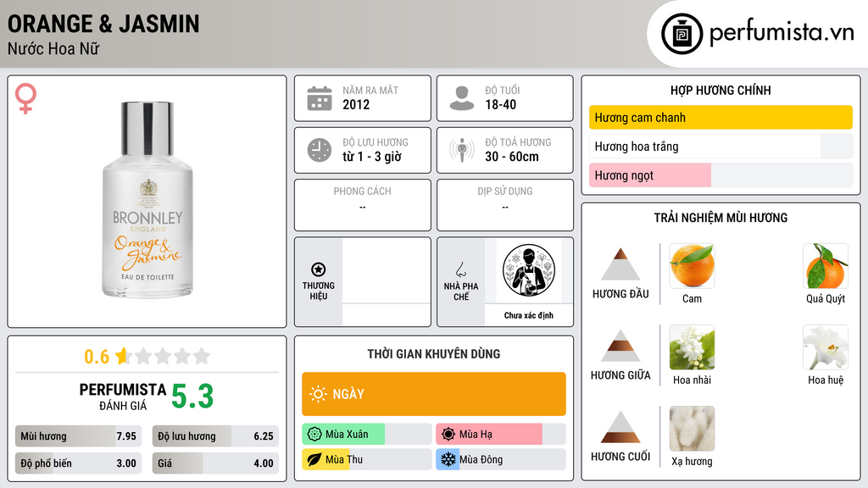Click the age range 18-40
The height and width of the screenshot is (488, 868).
[x=500, y=104]
